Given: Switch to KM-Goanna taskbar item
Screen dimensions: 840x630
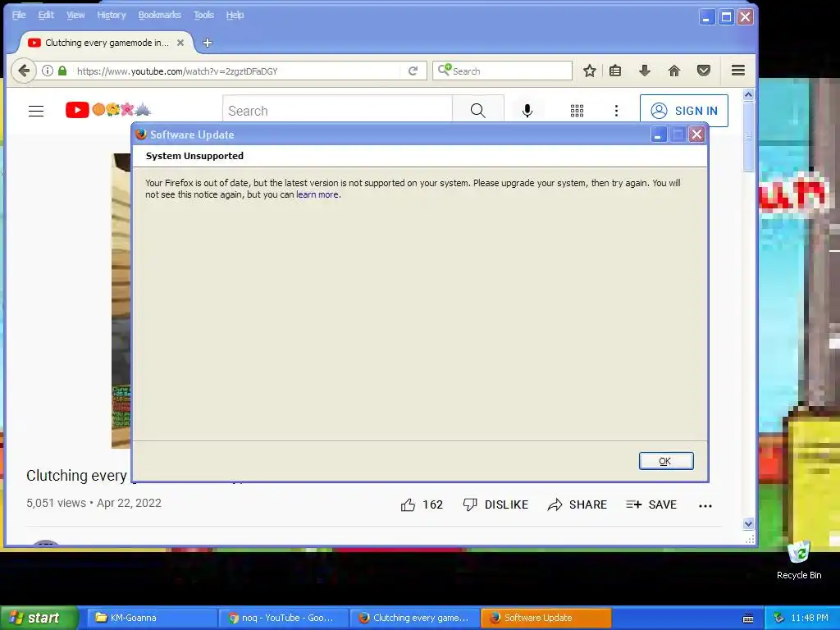Looking at the screenshot, I should pos(151,618).
